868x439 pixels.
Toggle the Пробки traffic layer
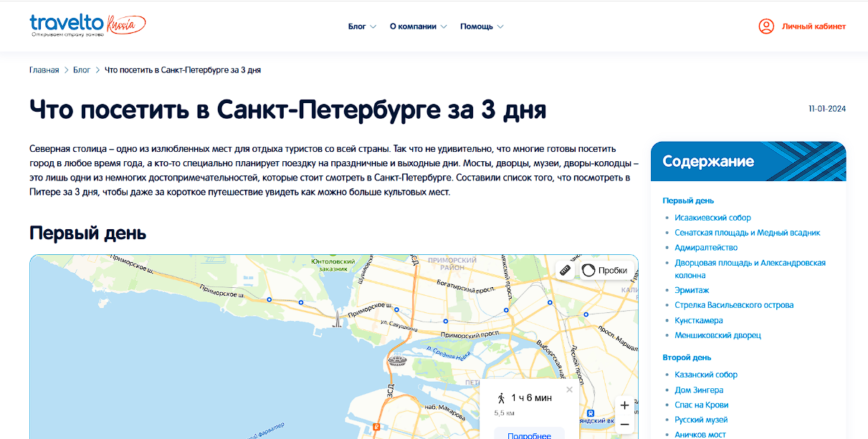tap(604, 269)
